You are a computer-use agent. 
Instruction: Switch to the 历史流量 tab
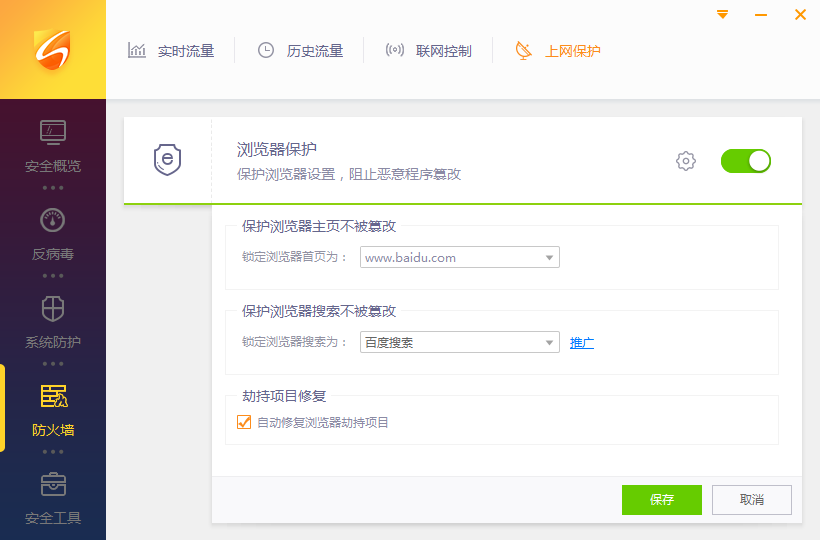pyautogui.click(x=300, y=51)
